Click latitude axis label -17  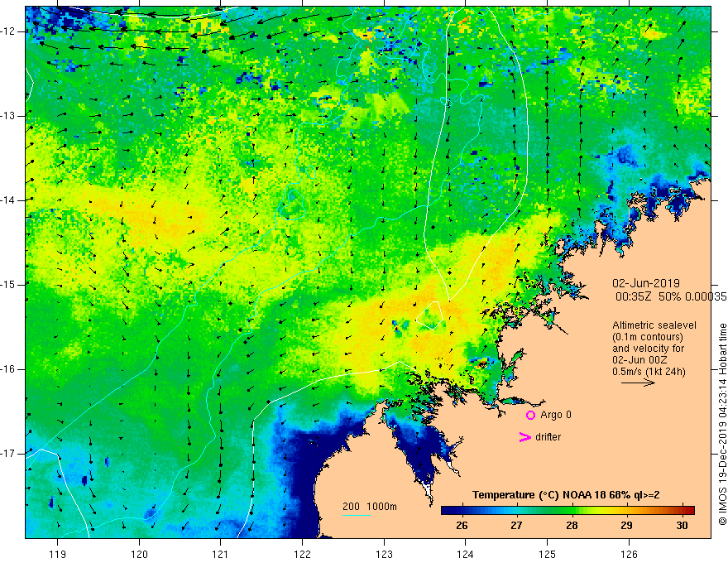pos(9,454)
